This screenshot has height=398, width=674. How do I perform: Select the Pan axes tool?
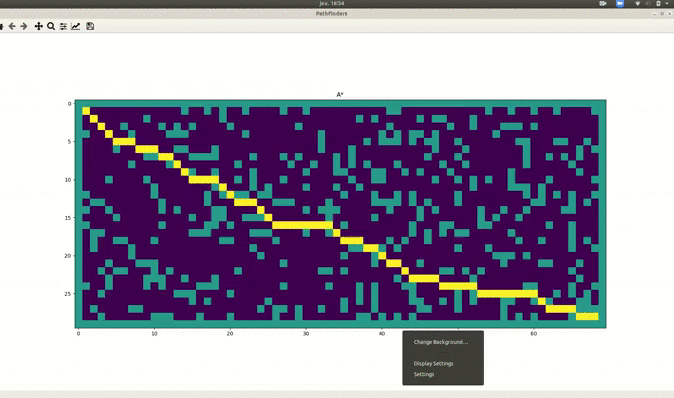[38, 26]
